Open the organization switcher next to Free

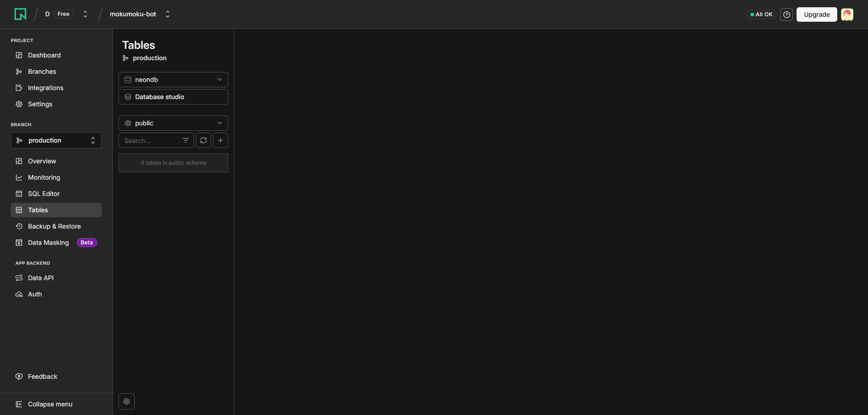point(85,14)
